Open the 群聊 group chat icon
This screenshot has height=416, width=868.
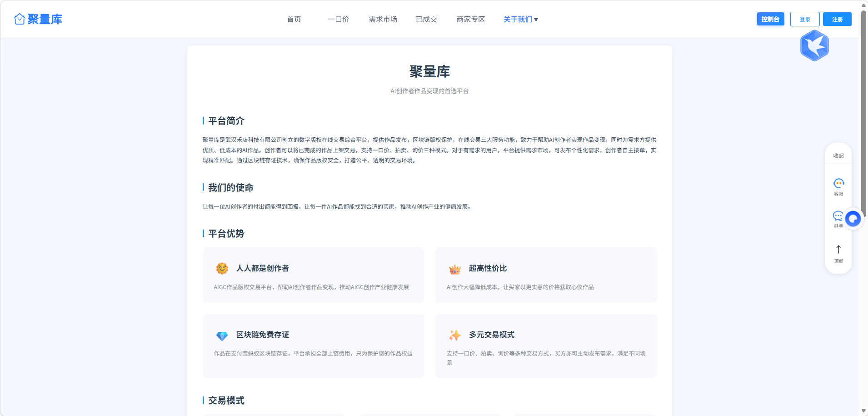click(x=838, y=219)
